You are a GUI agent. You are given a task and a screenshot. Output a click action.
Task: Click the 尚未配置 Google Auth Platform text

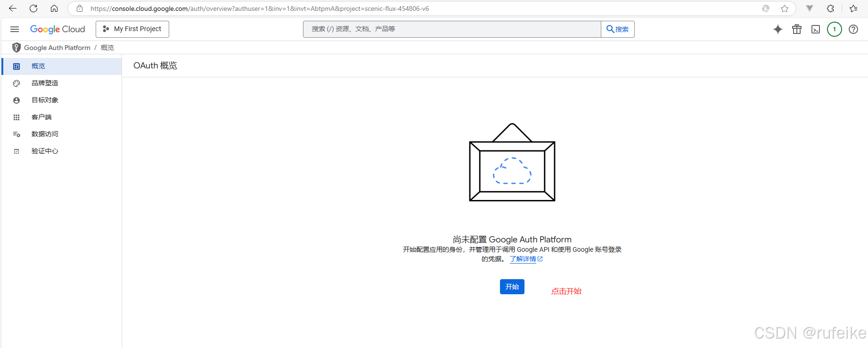[x=512, y=240]
